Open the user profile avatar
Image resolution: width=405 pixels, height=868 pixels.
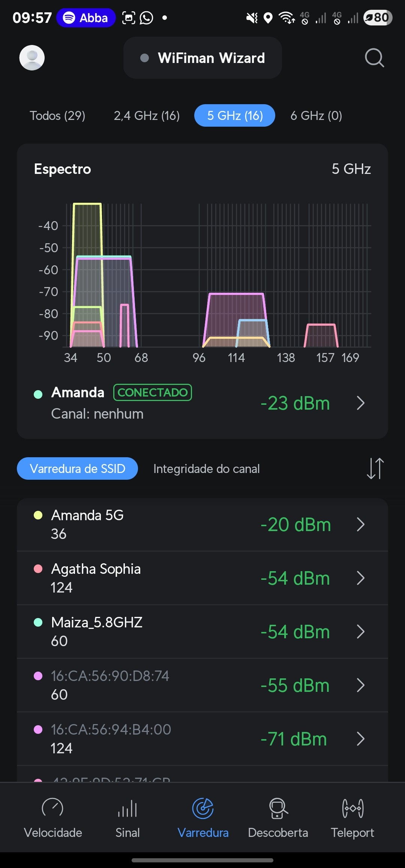pos(32,58)
